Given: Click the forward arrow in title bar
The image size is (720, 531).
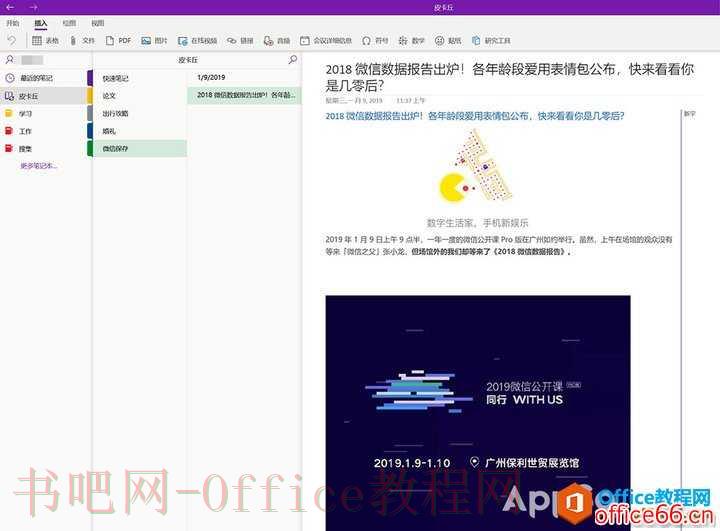Looking at the screenshot, I should click(33, 7).
